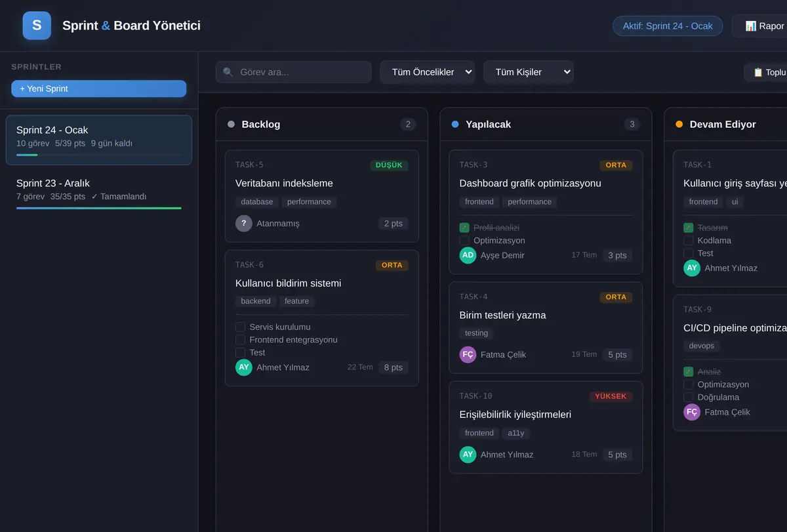Click the a11y tag
The image size is (787, 532).
click(x=516, y=433)
